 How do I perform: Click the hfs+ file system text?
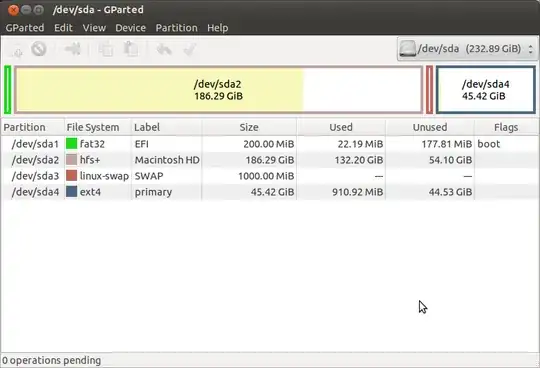tap(90, 160)
